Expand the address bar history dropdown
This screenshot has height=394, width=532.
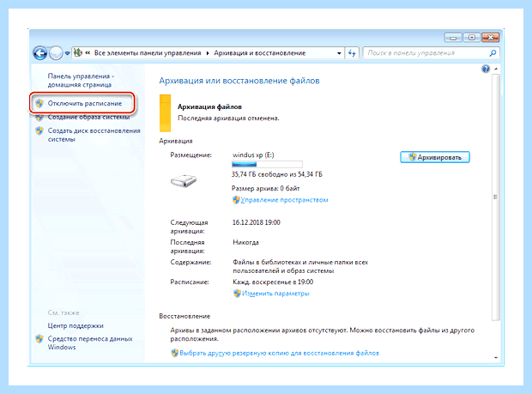339,53
